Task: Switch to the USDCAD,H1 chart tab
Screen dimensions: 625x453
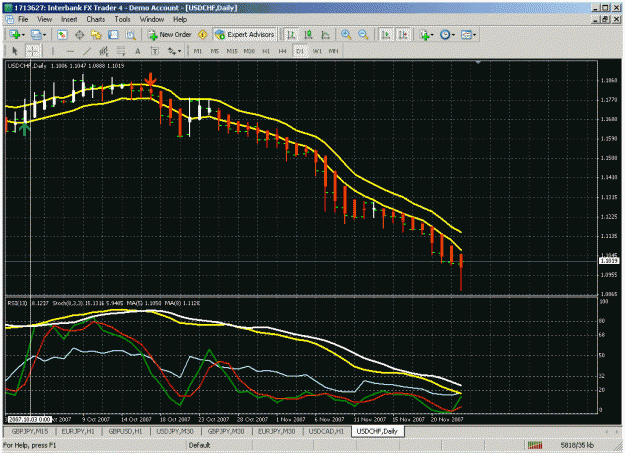Action: (326, 431)
